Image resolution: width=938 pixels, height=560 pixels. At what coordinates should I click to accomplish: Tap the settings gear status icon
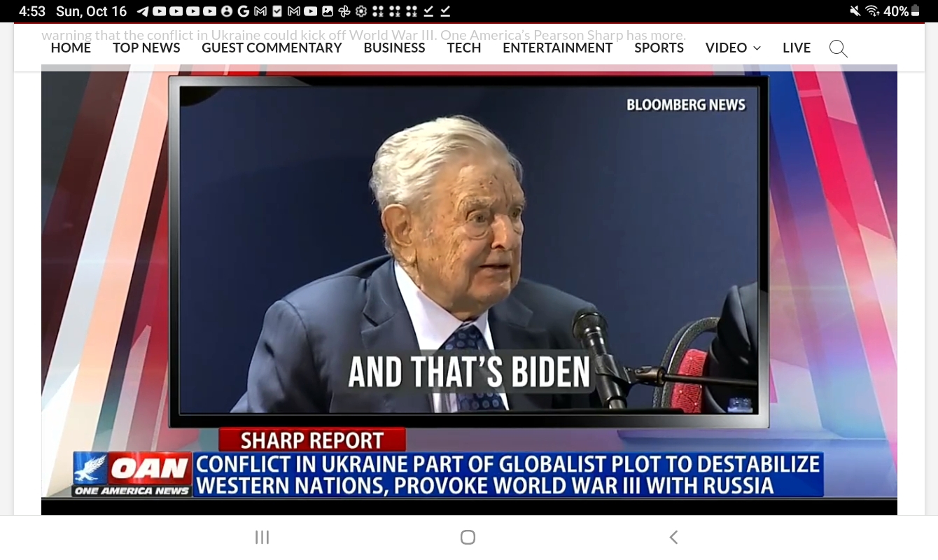tap(361, 11)
